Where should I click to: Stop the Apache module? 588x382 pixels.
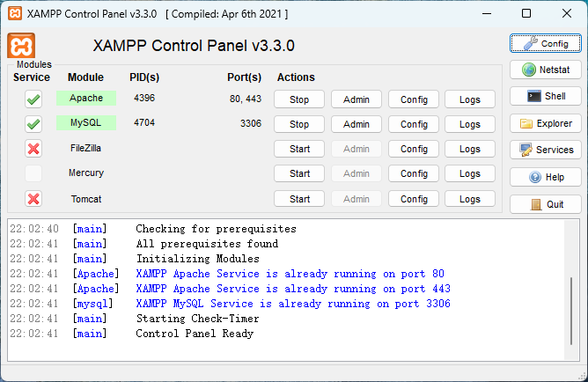(299, 99)
